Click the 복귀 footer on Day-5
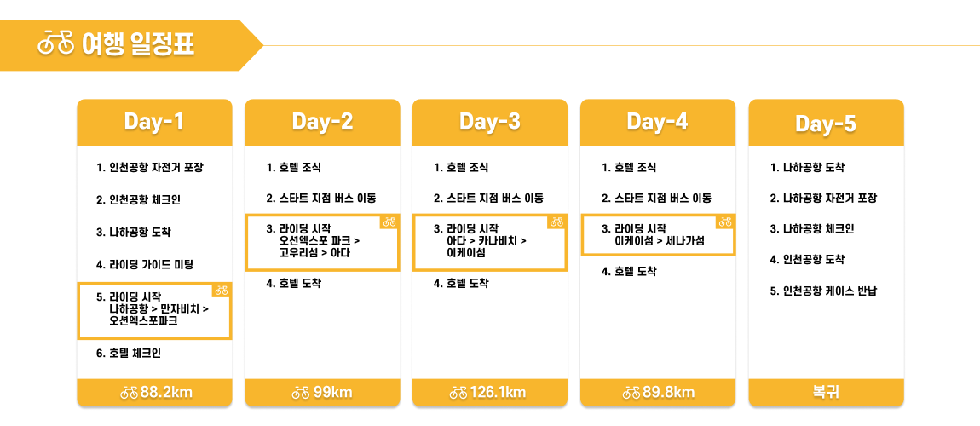This screenshot has height=426, width=980. click(827, 393)
